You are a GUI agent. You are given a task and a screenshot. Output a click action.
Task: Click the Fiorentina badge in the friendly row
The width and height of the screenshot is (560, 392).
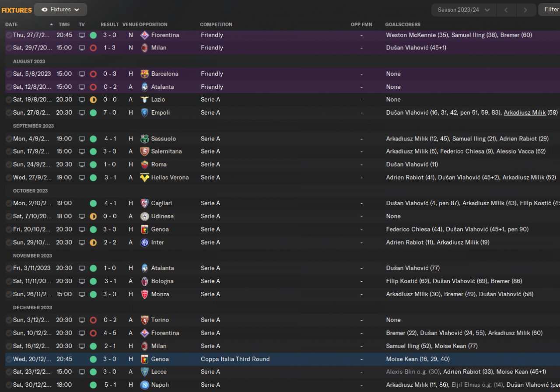(144, 35)
